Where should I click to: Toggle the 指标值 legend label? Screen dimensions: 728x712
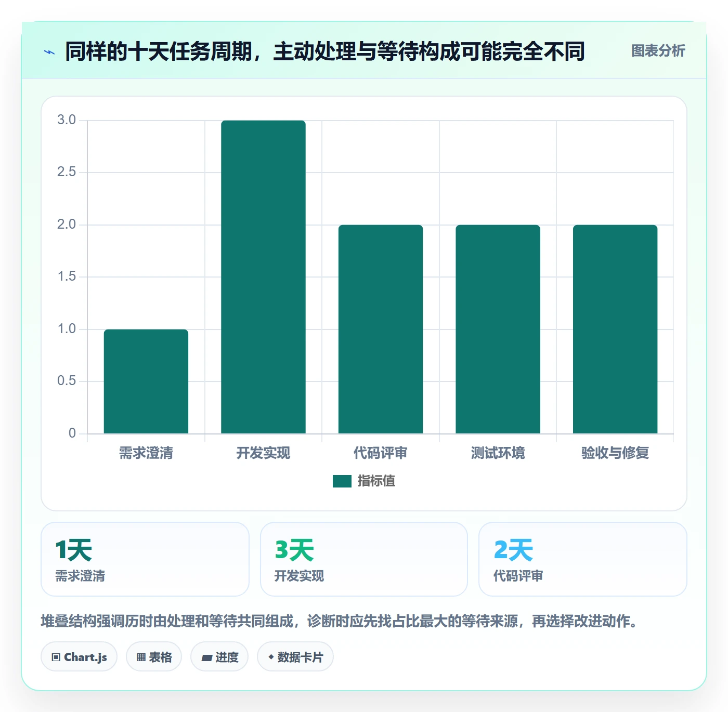(376, 481)
